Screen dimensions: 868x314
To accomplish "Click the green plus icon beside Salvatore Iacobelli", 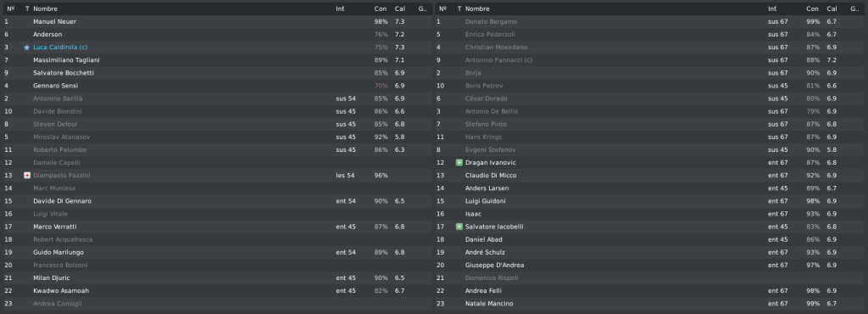I will (459, 227).
